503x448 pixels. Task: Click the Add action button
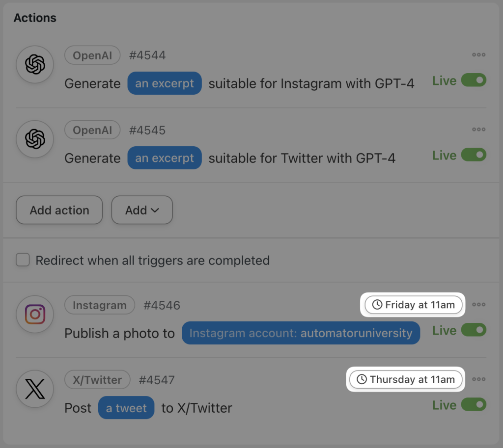point(59,210)
